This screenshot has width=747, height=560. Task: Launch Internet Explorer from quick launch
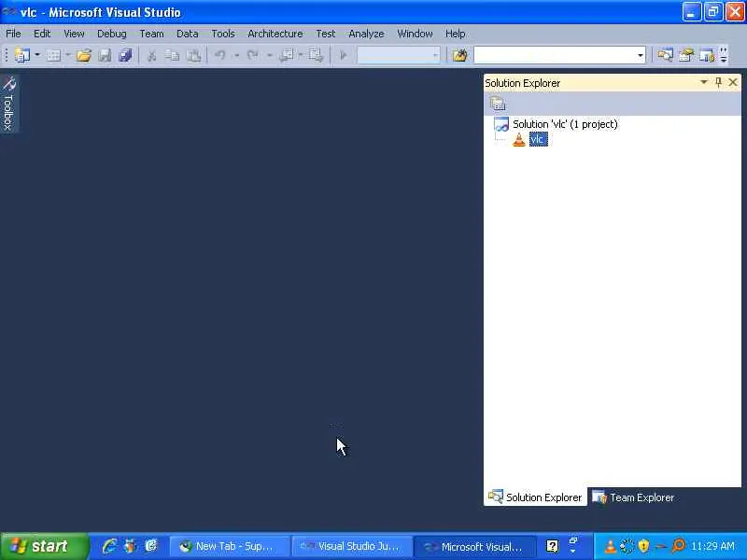coord(109,546)
